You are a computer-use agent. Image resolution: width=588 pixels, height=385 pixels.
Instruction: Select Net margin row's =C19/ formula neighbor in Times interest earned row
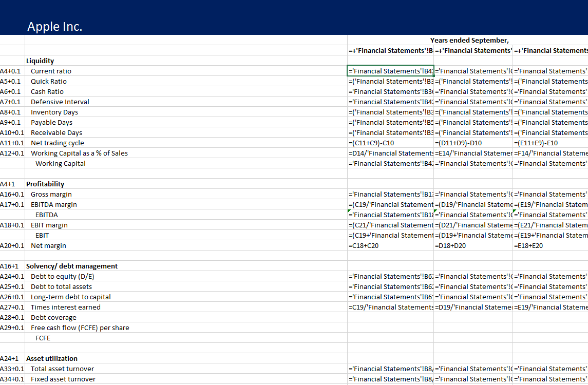pos(390,307)
